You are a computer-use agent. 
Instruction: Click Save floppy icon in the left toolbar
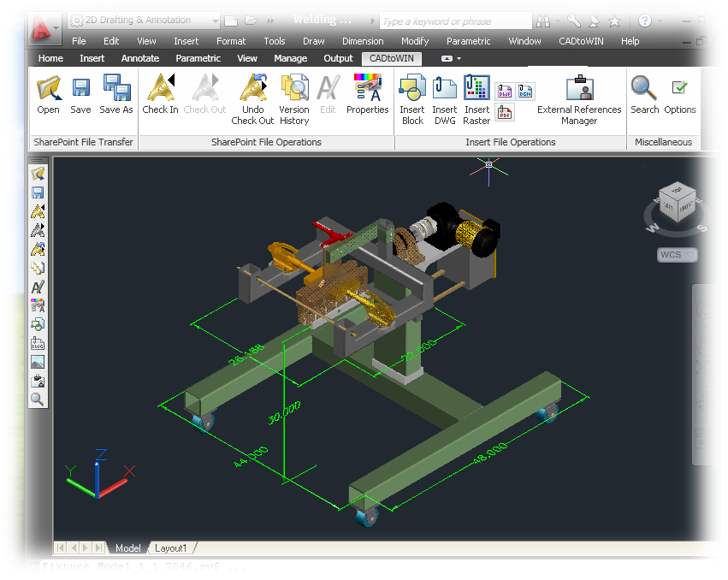[38, 192]
